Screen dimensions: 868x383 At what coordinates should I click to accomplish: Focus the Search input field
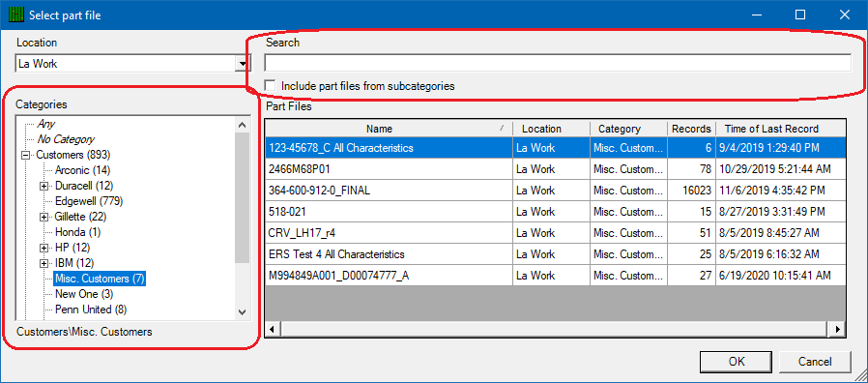coord(558,63)
